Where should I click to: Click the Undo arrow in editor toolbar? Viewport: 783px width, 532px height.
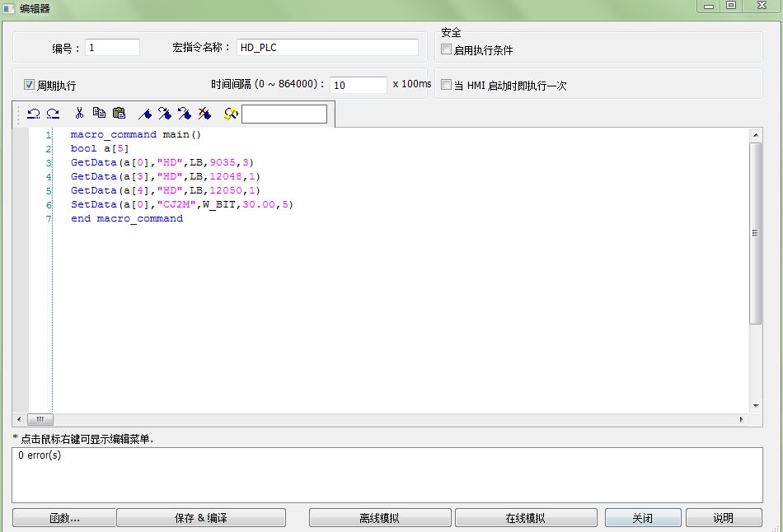[33, 114]
